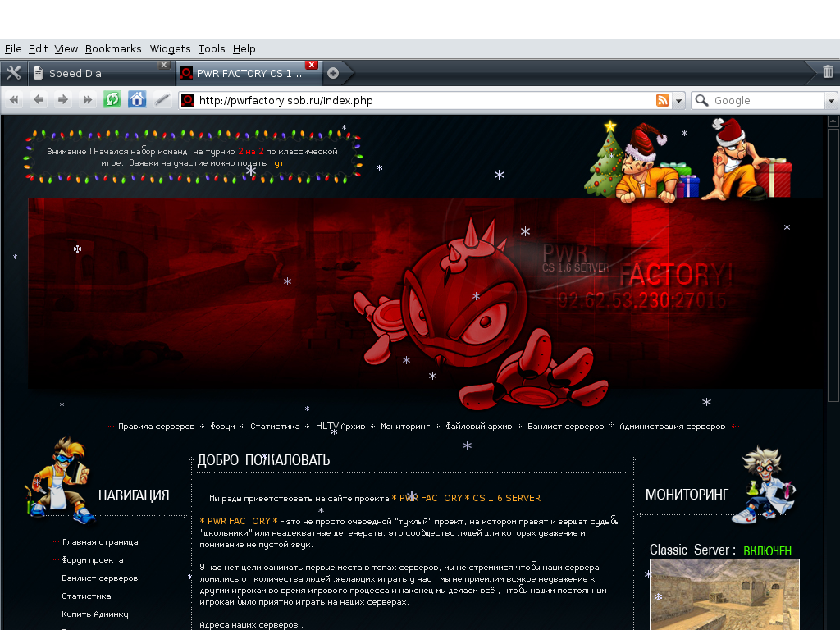Switch to the Speed Dial tab
Screen dimensions: 840x630
(x=90, y=73)
